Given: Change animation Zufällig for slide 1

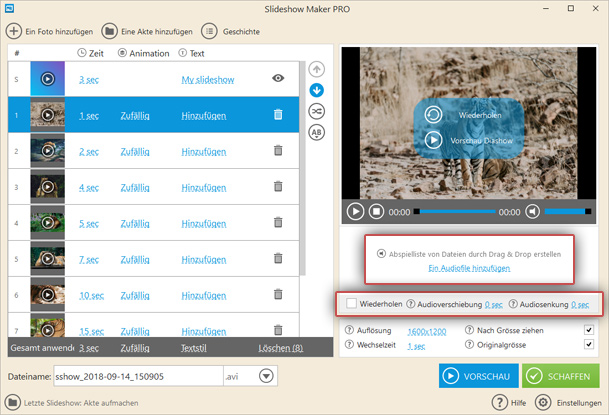Looking at the screenshot, I should coord(135,116).
